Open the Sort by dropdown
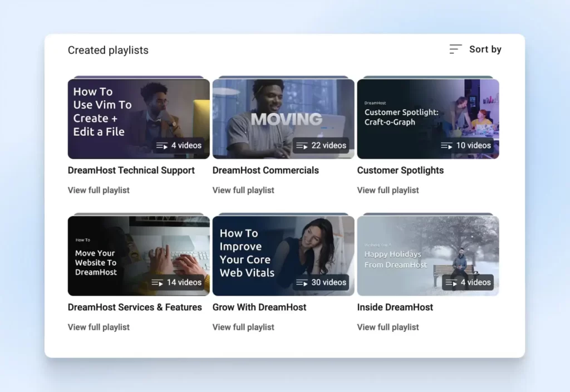Image resolution: width=570 pixels, height=392 pixels. [x=475, y=50]
